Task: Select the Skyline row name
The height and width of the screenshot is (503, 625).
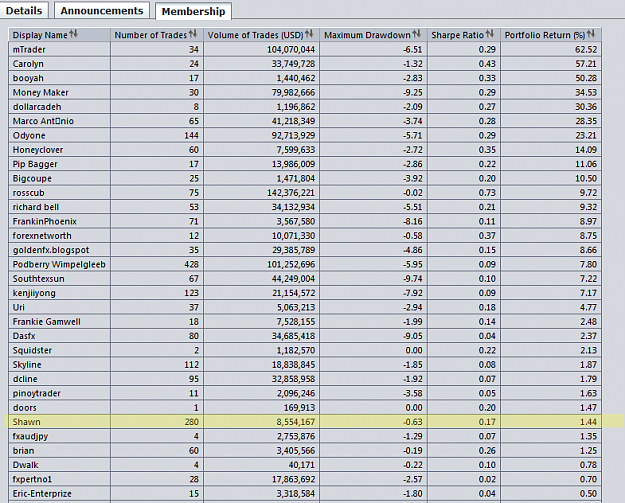Action: click(x=27, y=365)
